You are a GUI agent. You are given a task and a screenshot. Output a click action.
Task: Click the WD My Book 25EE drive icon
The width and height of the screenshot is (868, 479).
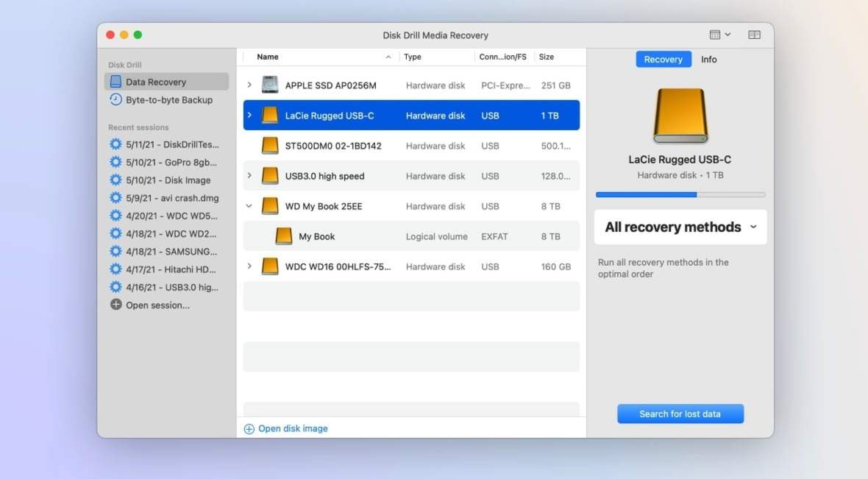(270, 206)
